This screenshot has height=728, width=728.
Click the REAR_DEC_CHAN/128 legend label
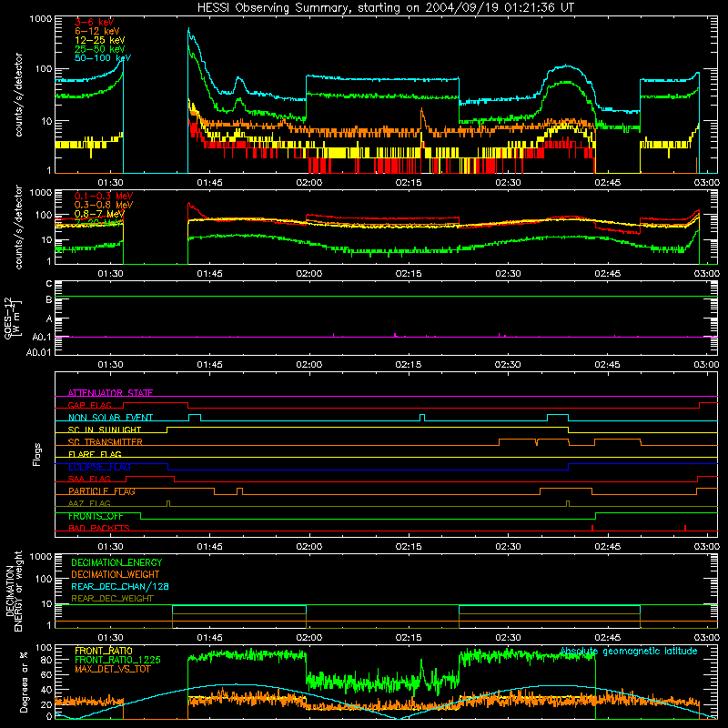pyautogui.click(x=120, y=586)
